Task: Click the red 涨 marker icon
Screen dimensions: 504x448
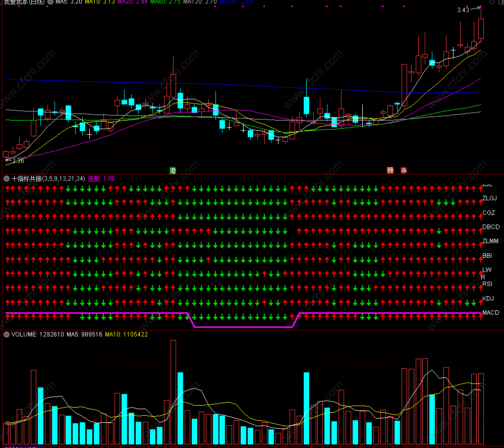Action: coord(404,171)
